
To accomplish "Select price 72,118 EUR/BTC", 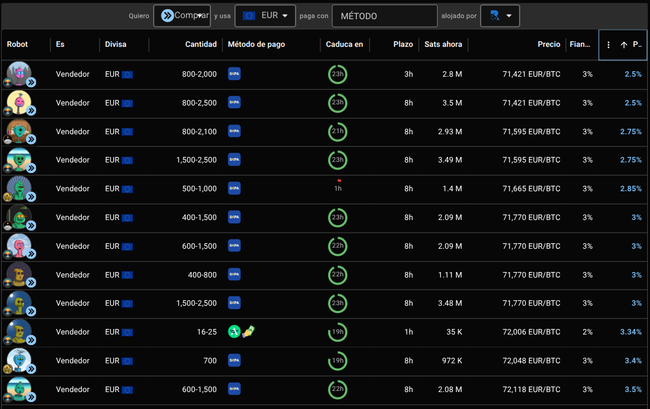I will (531, 389).
